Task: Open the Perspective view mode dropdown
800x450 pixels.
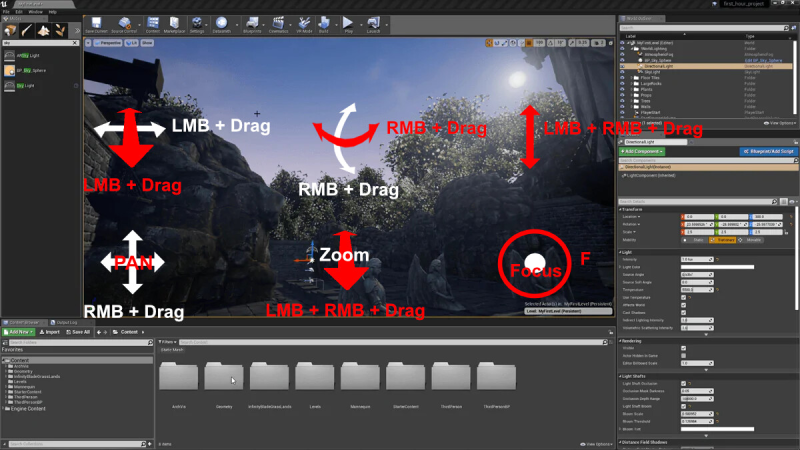Action: pyautogui.click(x=108, y=43)
